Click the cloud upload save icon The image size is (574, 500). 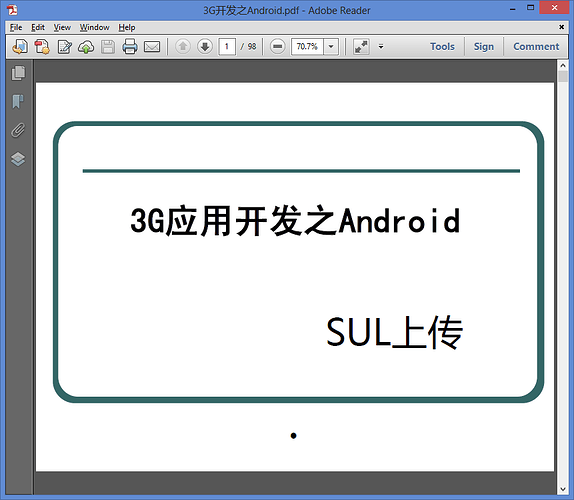click(x=86, y=47)
